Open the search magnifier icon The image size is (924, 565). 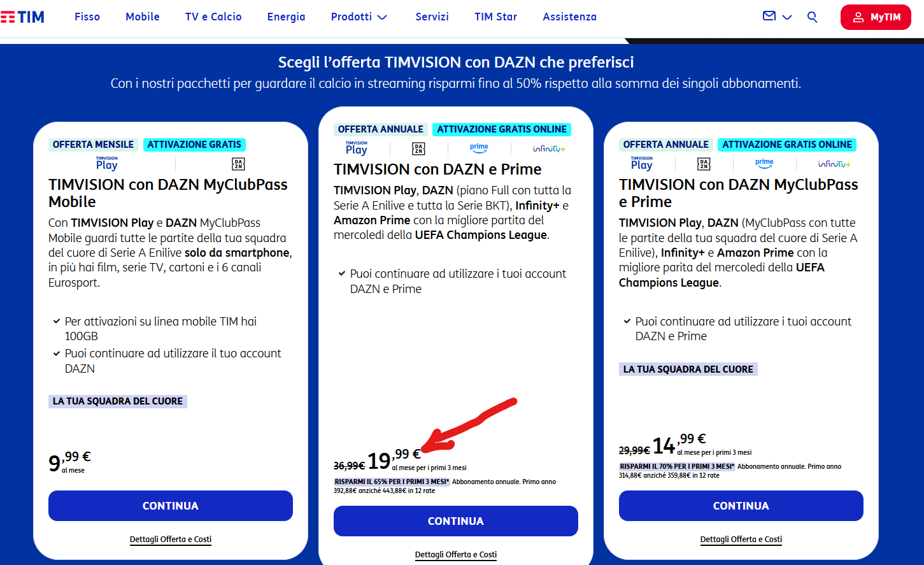(812, 17)
